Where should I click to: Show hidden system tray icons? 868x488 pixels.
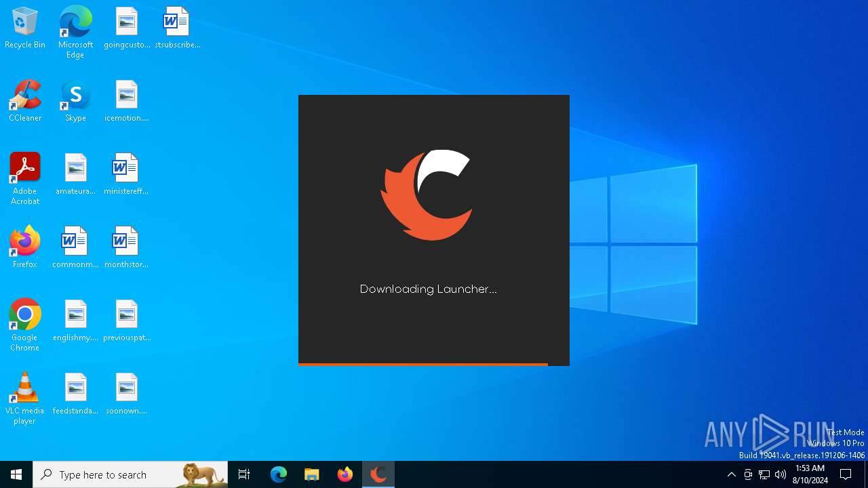click(731, 474)
